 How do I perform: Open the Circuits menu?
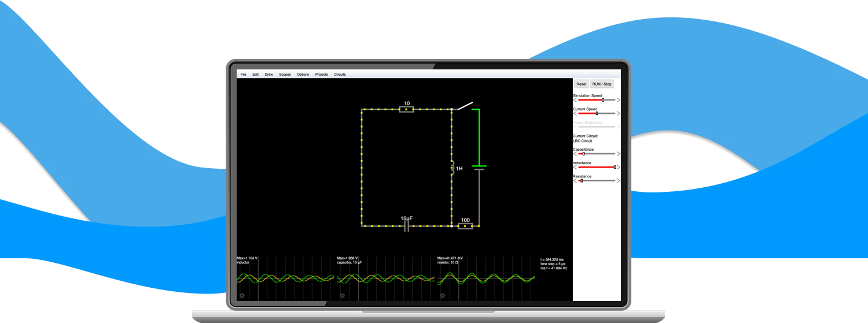[x=340, y=74]
